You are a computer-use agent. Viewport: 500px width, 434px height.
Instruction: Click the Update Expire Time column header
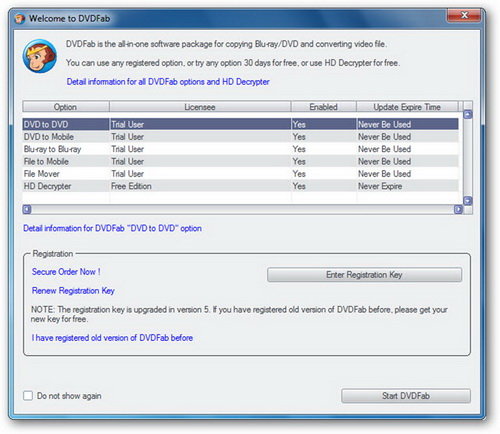[x=407, y=107]
